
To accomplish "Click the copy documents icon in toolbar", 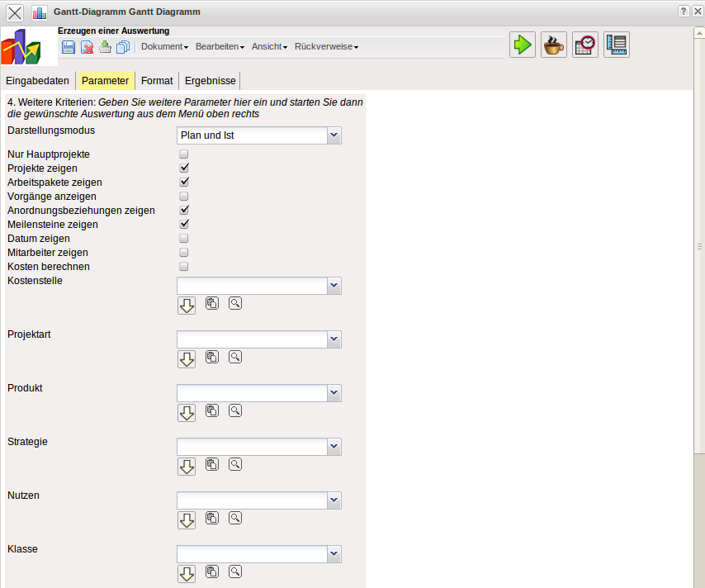I will (x=123, y=47).
